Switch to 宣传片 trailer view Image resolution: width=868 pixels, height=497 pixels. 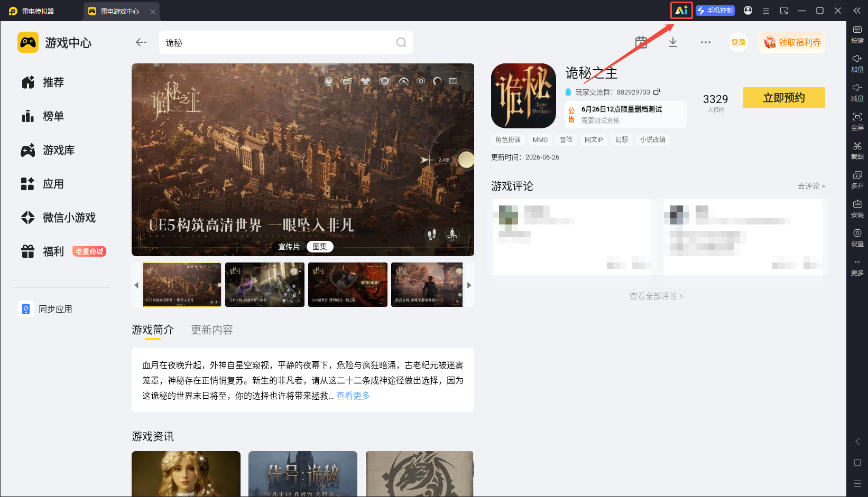289,247
